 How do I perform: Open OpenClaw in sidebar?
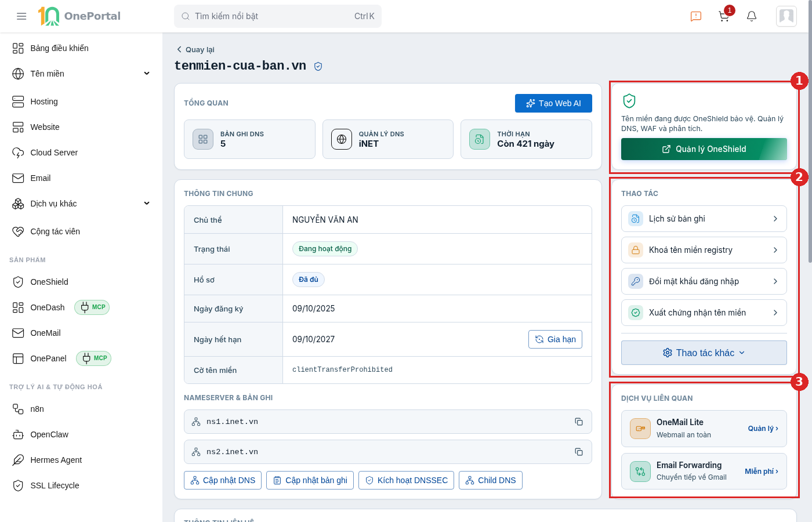pyautogui.click(x=81, y=434)
